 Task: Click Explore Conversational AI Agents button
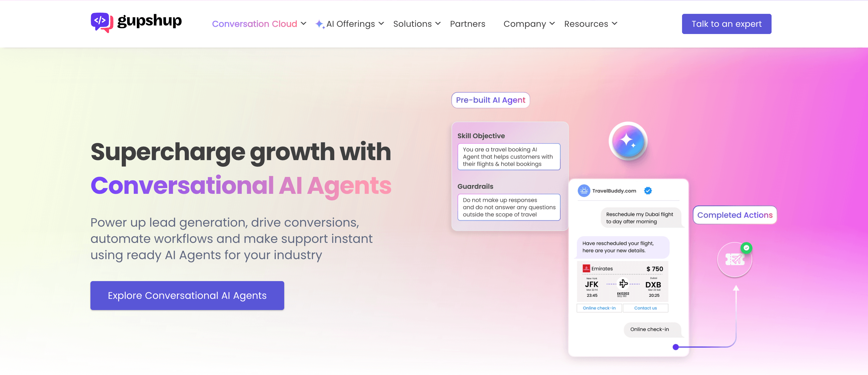click(x=188, y=295)
